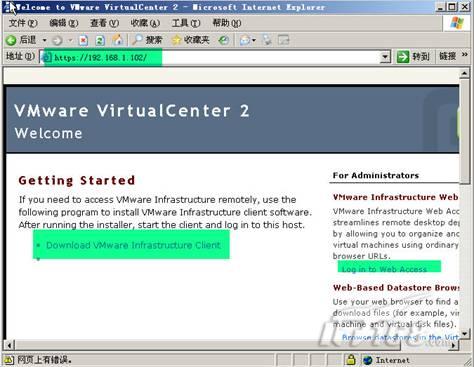The height and width of the screenshot is (367, 474).
Task: Open the 查看(V) menu
Action: pos(104,23)
